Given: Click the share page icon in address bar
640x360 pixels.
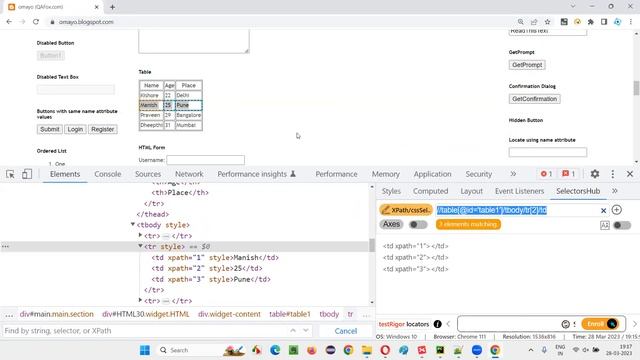Looking at the screenshot, I should [x=534, y=22].
